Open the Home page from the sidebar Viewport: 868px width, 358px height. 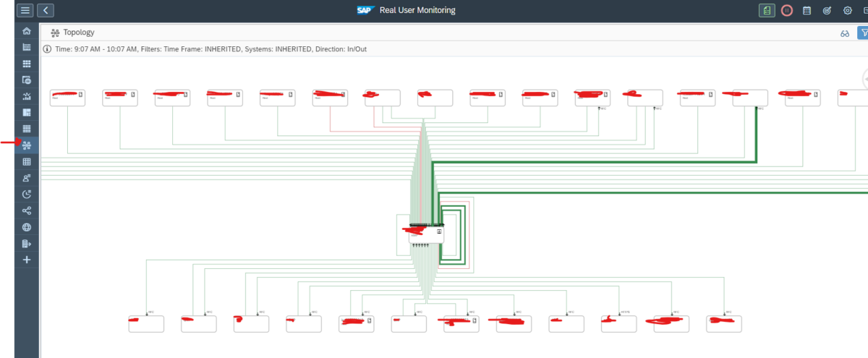(27, 31)
